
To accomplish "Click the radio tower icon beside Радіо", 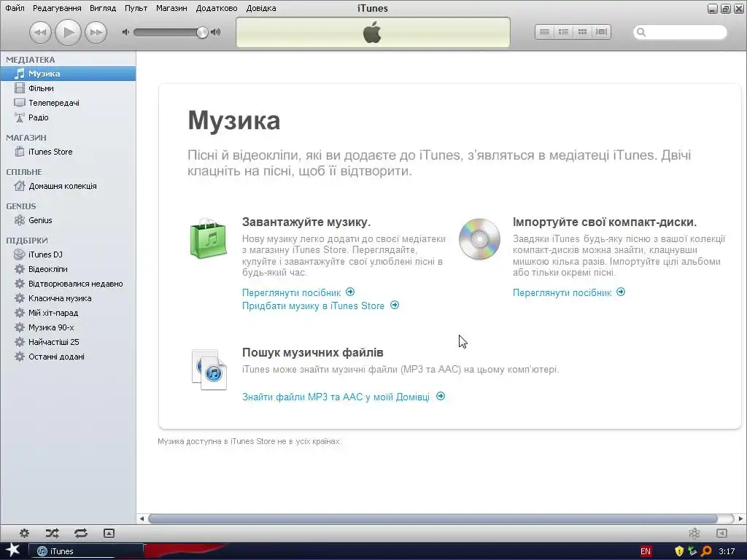I will [x=20, y=117].
